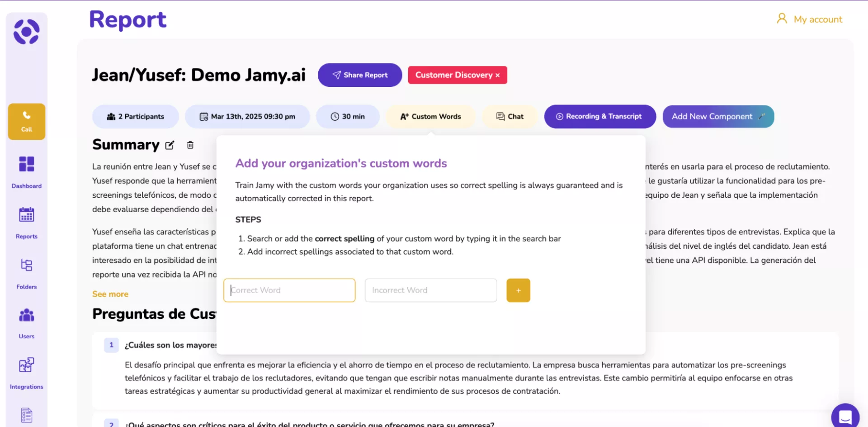Open the Custom Words popup tab
Screen dimensions: 868x427
(x=430, y=117)
